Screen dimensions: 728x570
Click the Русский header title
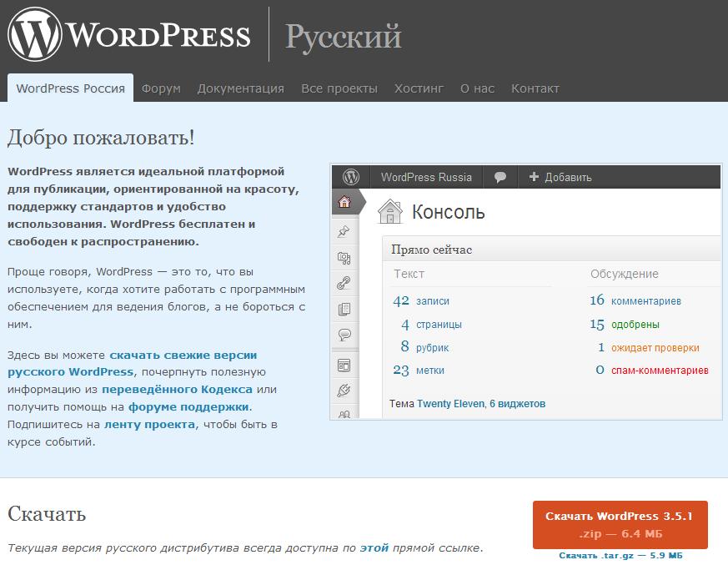[343, 37]
